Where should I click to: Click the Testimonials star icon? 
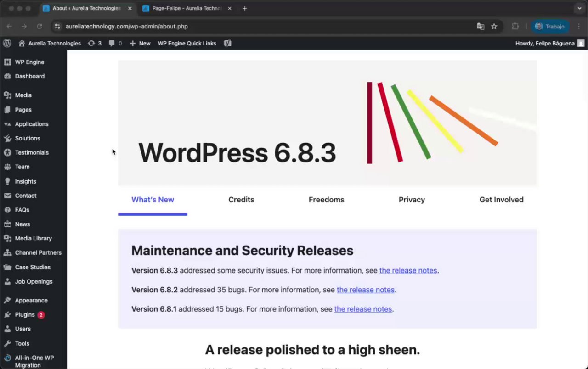(x=7, y=152)
